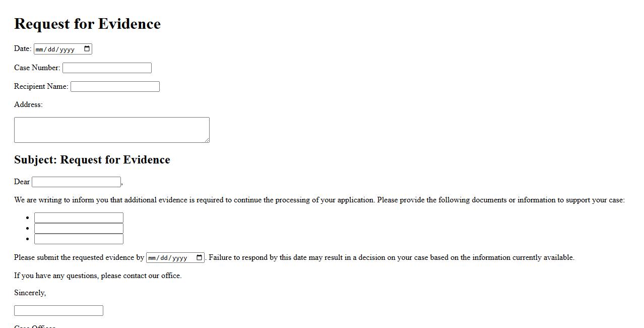Viewport: 644px width, 328px height.
Task: Focus the Recipient Name text box
Action: click(115, 87)
